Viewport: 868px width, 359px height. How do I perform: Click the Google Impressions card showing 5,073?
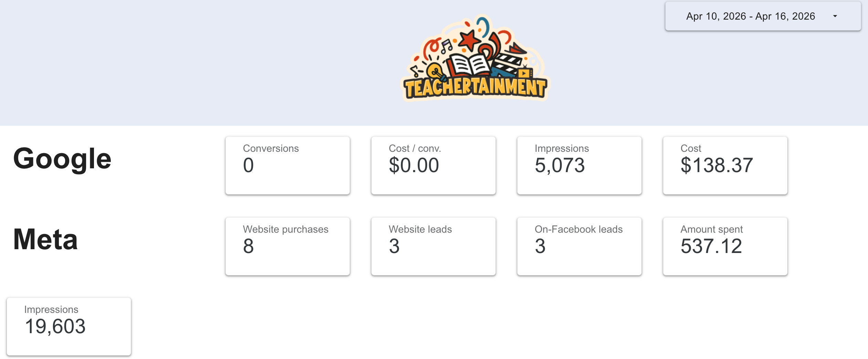click(580, 165)
